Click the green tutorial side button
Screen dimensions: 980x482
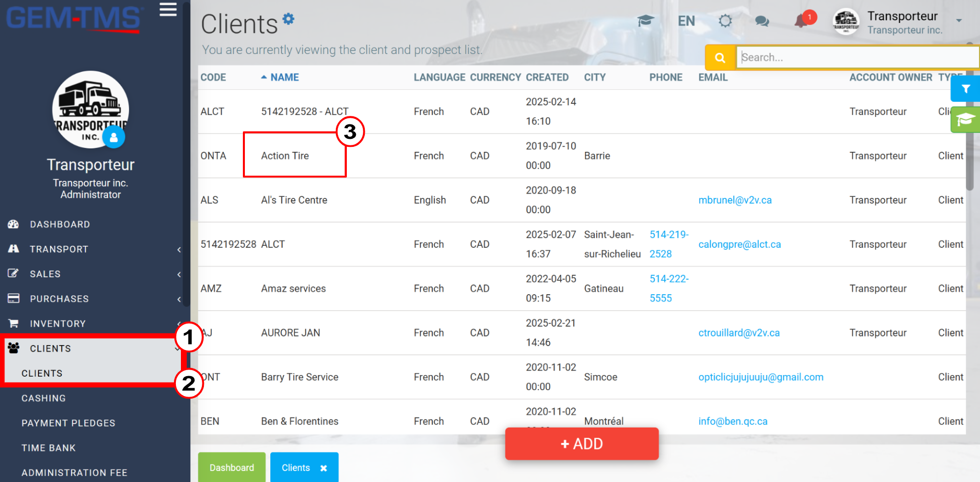tap(966, 119)
